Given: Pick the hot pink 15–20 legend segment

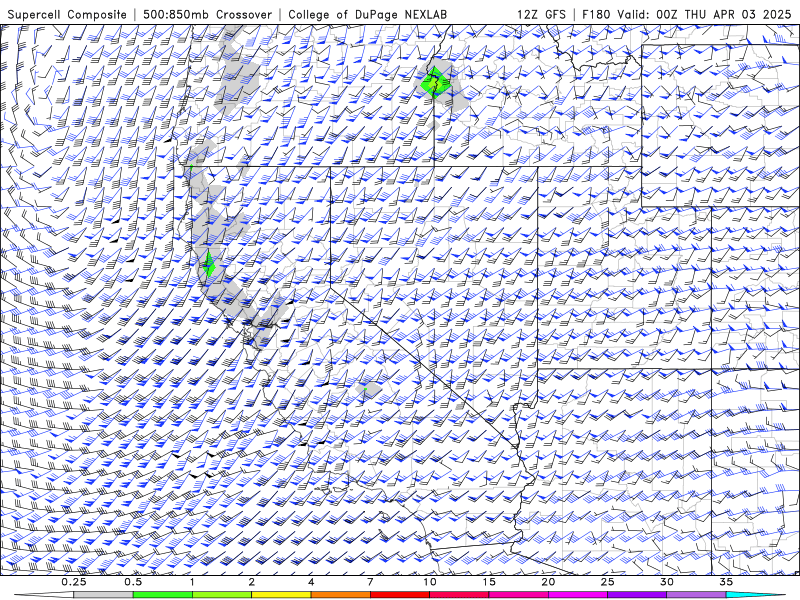Looking at the screenshot, I should coord(518,595).
